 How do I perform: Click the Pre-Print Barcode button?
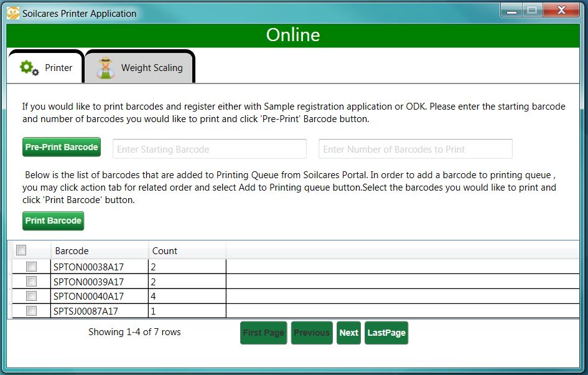62,147
